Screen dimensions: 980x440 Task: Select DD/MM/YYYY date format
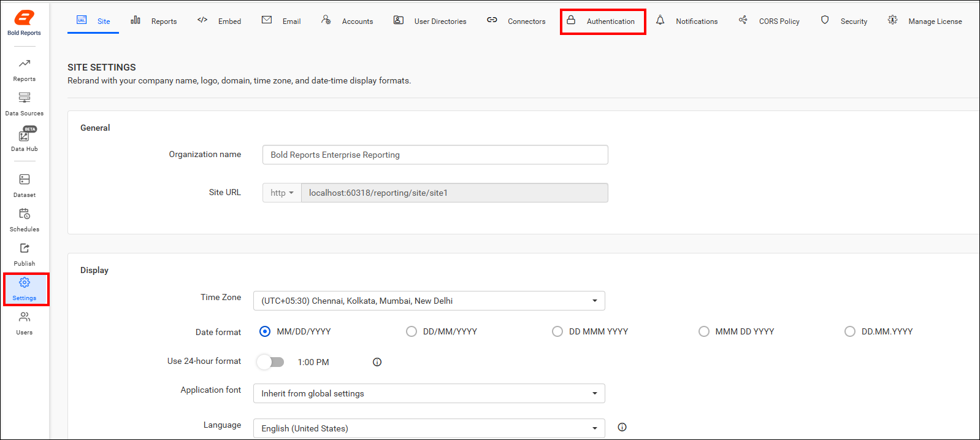(x=411, y=331)
